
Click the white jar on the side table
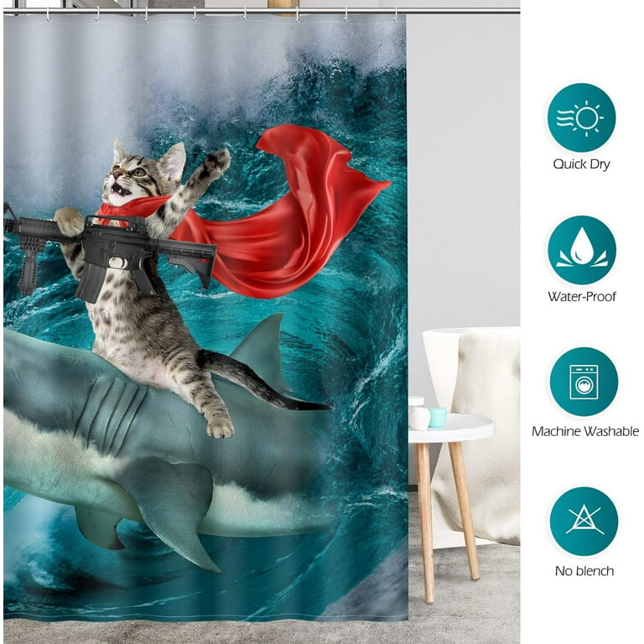(x=419, y=417)
